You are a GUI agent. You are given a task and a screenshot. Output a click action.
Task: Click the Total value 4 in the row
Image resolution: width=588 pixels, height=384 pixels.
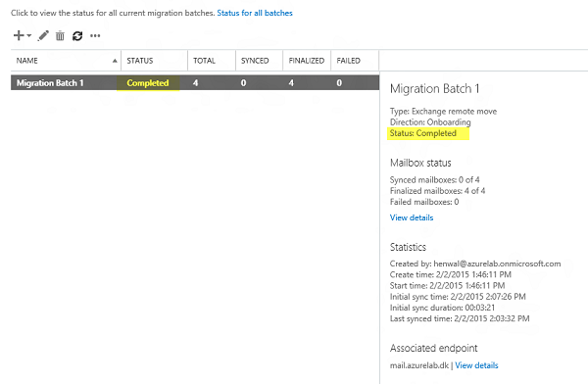[195, 83]
